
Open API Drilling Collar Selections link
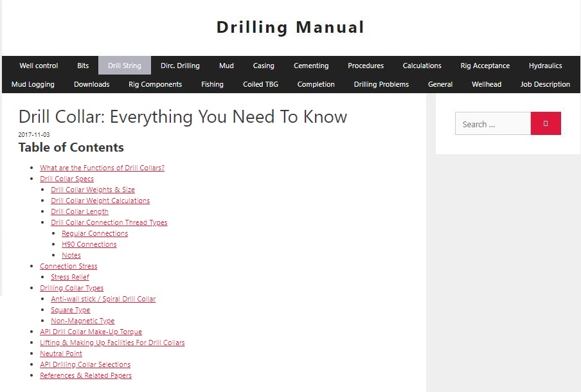tap(85, 364)
